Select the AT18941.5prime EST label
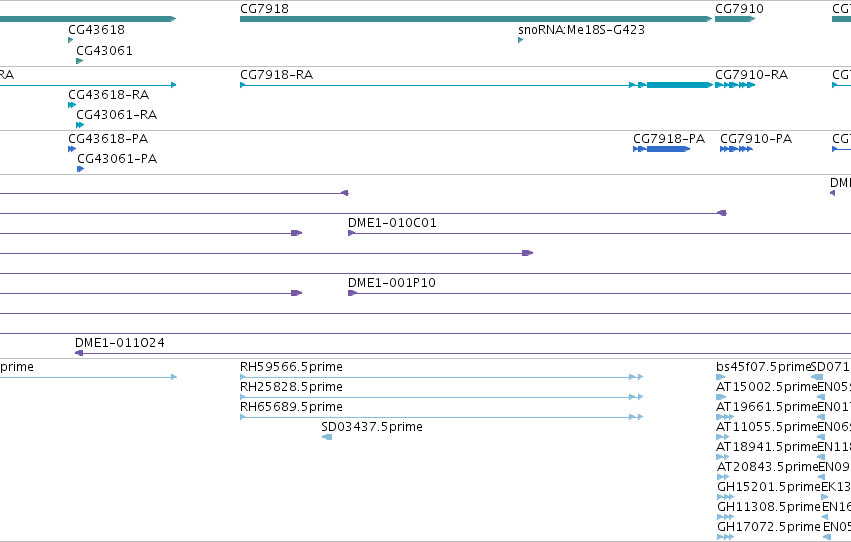This screenshot has width=851, height=542. [x=766, y=447]
